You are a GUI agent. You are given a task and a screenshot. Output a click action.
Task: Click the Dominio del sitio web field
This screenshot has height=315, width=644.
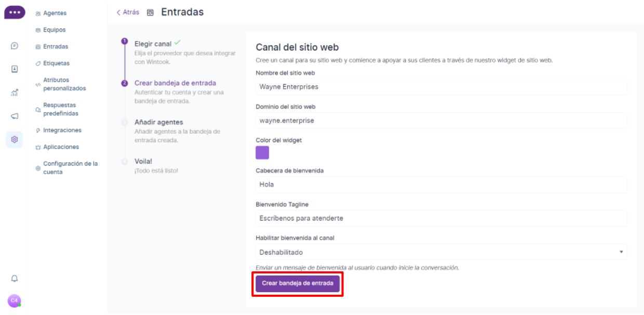(441, 120)
